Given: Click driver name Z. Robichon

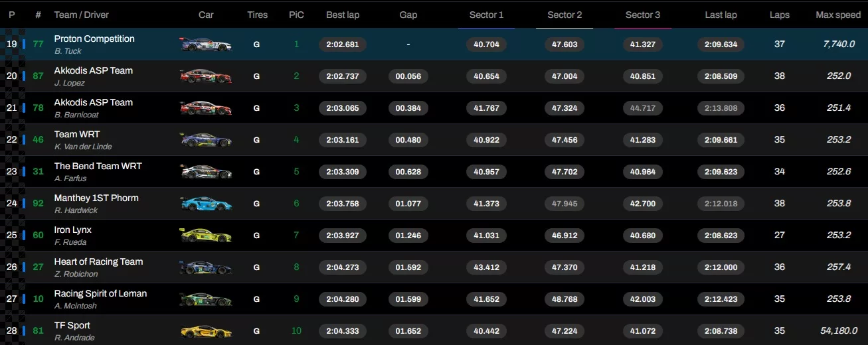Looking at the screenshot, I should click(76, 274).
